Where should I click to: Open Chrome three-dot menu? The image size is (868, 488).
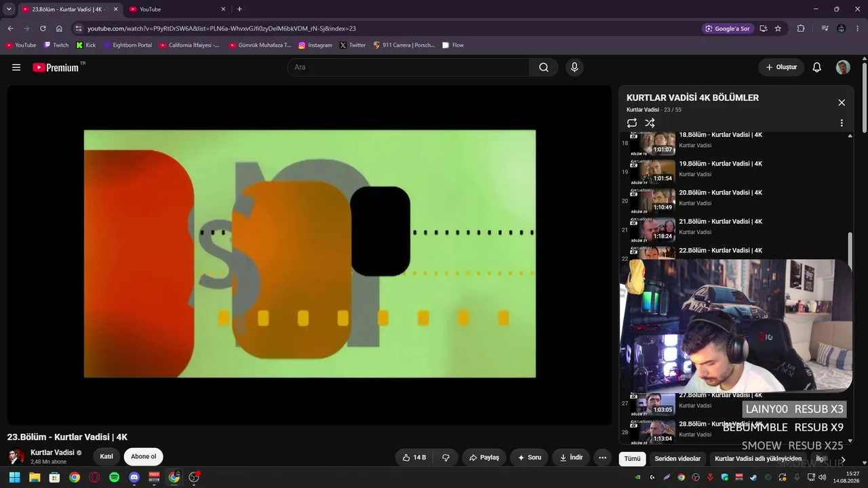(x=858, y=28)
